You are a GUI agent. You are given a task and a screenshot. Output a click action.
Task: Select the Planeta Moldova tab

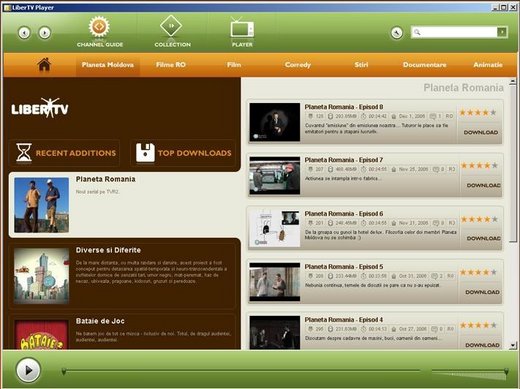point(108,65)
